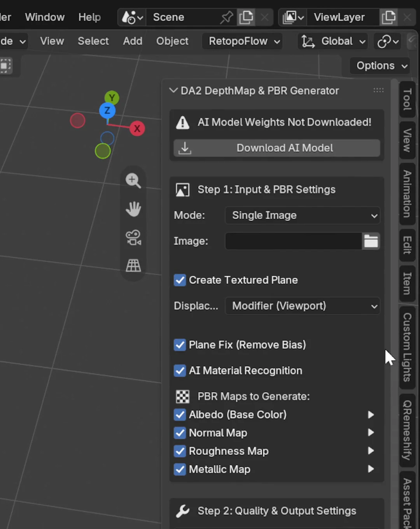Viewport: 420px width, 529px height.
Task: Expand Roughness Map settings arrow
Action: [371, 451]
